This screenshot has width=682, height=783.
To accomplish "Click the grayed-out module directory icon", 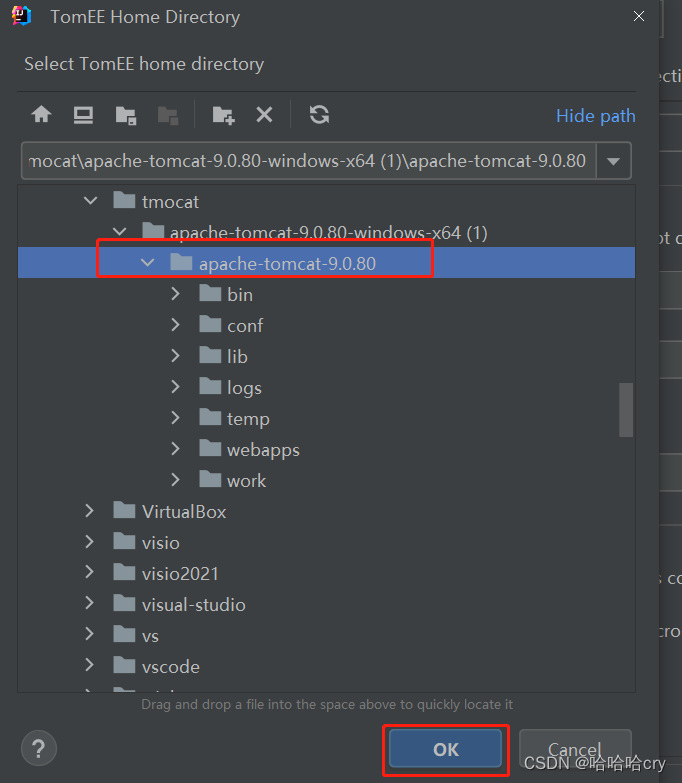I will 168,115.
